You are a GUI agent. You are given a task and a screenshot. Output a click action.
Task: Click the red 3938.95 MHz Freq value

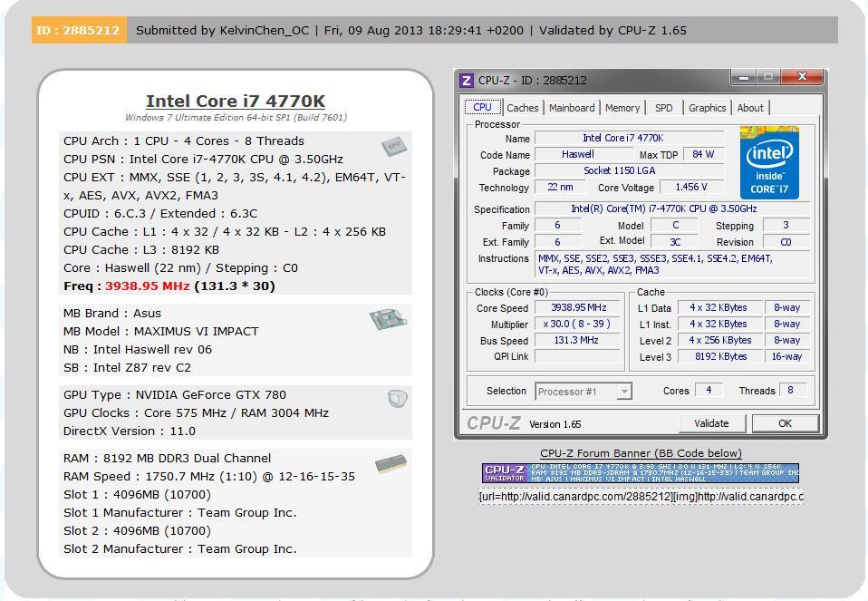pos(148,286)
